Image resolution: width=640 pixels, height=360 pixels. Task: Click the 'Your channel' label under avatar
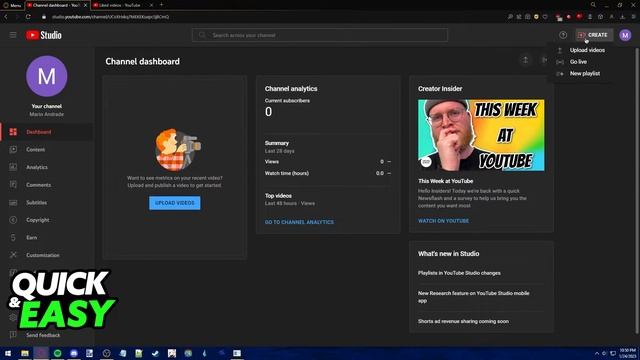pyautogui.click(x=47, y=106)
